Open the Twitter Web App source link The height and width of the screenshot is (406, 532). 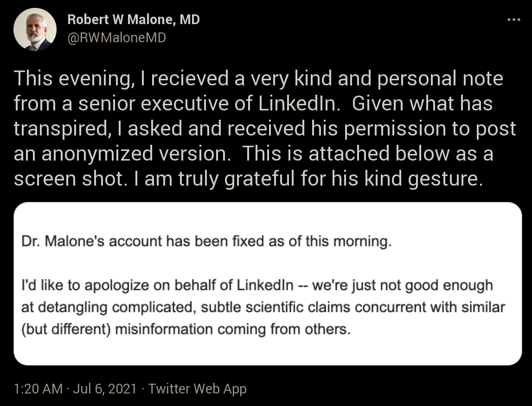point(198,389)
